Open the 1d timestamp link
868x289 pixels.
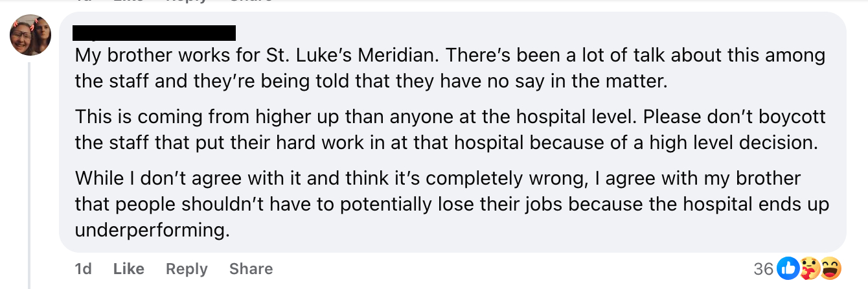coord(84,268)
